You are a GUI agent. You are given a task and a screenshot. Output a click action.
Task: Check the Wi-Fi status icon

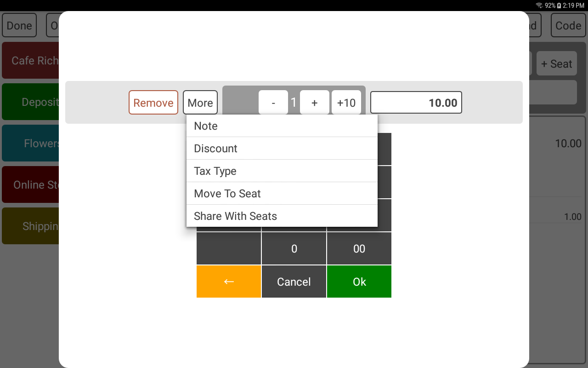[x=539, y=6]
